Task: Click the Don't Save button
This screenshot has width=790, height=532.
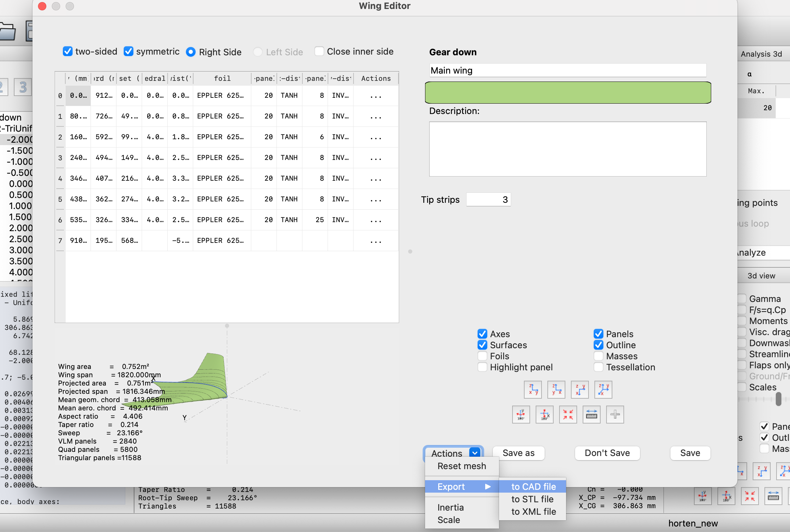Action: pos(607,453)
